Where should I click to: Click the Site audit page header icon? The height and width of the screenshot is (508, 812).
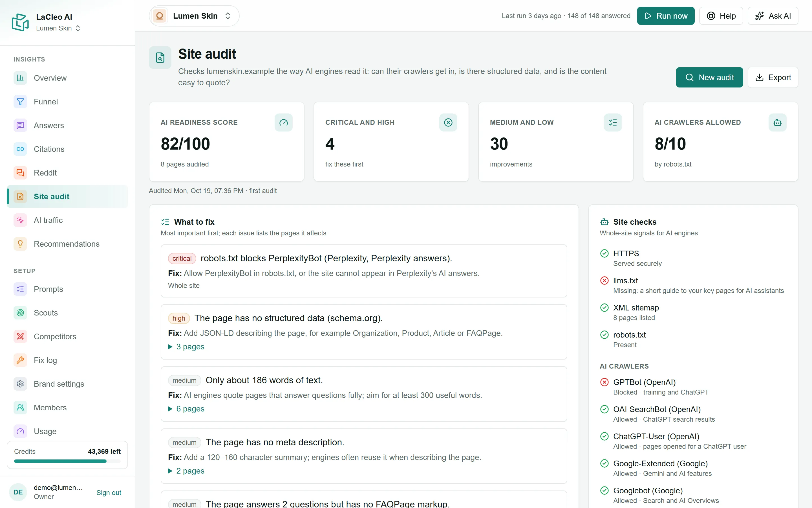pyautogui.click(x=160, y=58)
